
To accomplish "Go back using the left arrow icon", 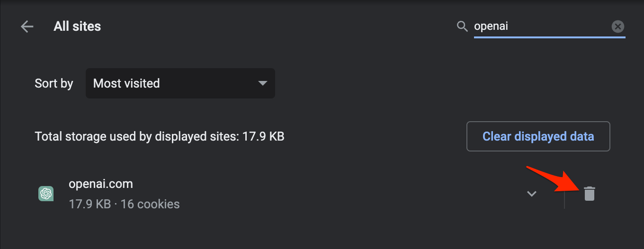I will 27,27.
